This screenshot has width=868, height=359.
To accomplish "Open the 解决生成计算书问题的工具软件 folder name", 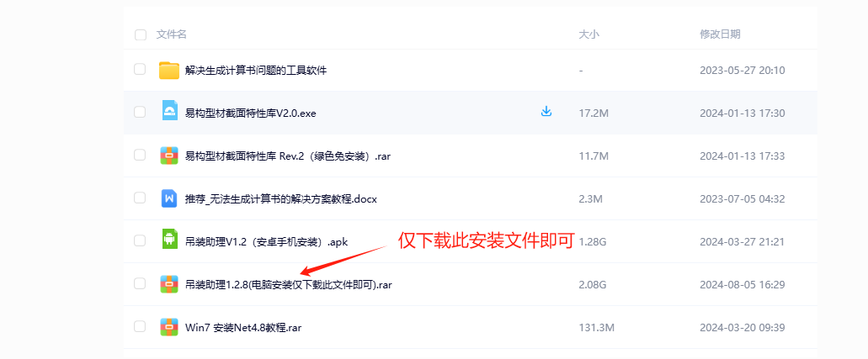I will pyautogui.click(x=256, y=71).
